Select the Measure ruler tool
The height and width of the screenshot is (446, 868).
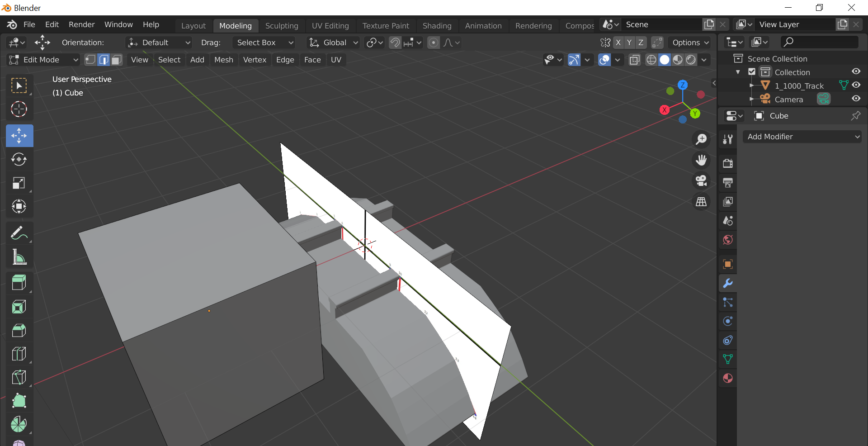[19, 257]
